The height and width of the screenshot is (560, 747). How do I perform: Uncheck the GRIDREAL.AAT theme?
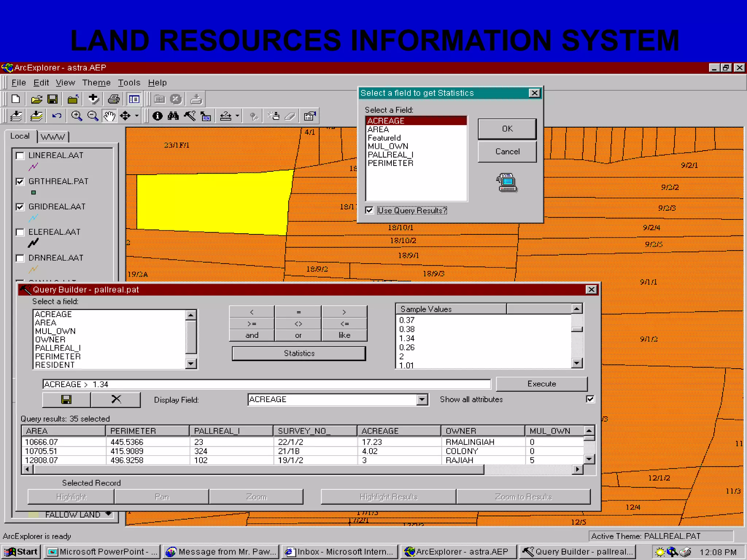click(x=20, y=207)
